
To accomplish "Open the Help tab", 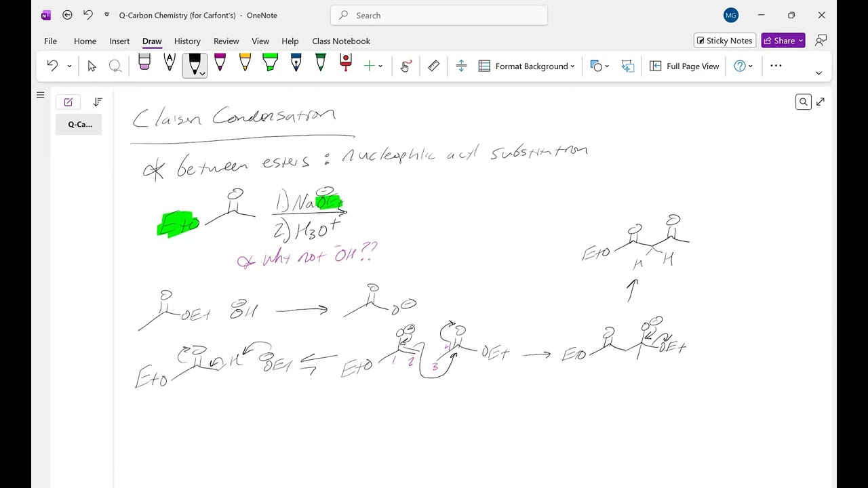I will pos(290,41).
